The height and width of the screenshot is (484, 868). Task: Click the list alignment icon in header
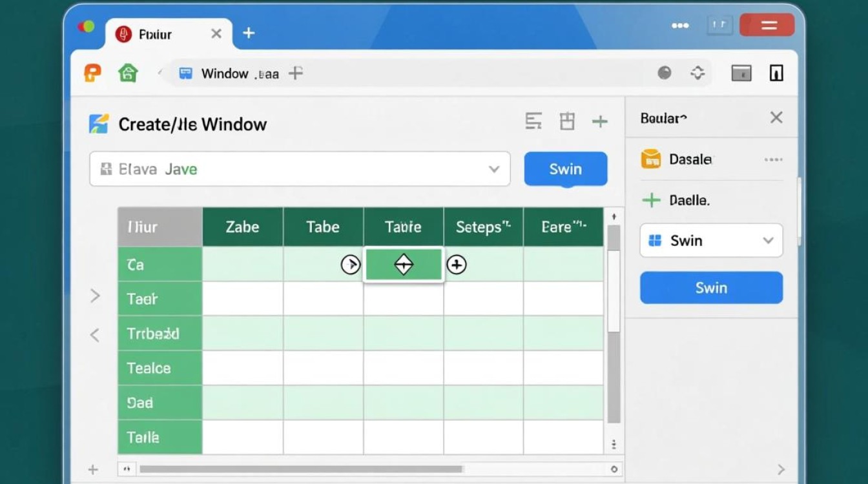533,121
